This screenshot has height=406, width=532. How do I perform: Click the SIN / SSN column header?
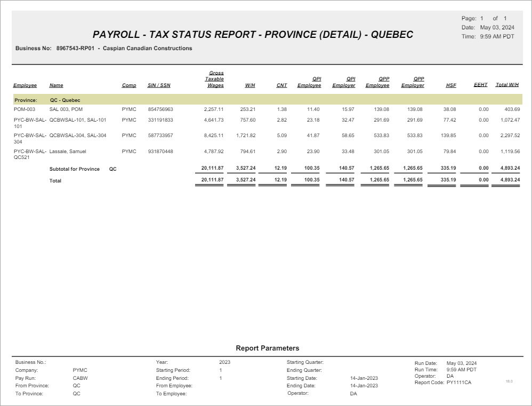pyautogui.click(x=159, y=85)
